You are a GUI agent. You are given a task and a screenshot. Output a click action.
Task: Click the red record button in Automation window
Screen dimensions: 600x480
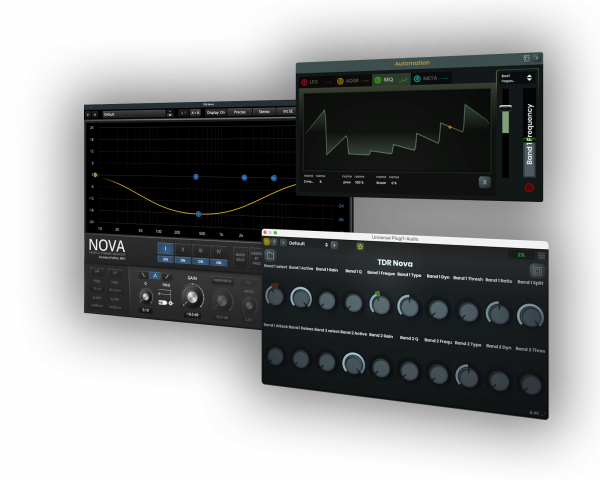(x=529, y=187)
